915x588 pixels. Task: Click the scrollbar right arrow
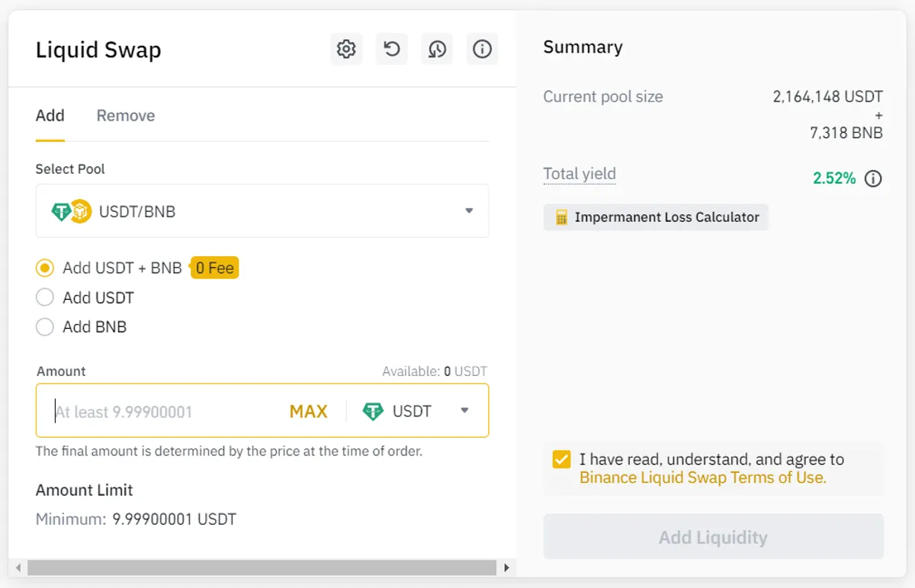(x=507, y=567)
